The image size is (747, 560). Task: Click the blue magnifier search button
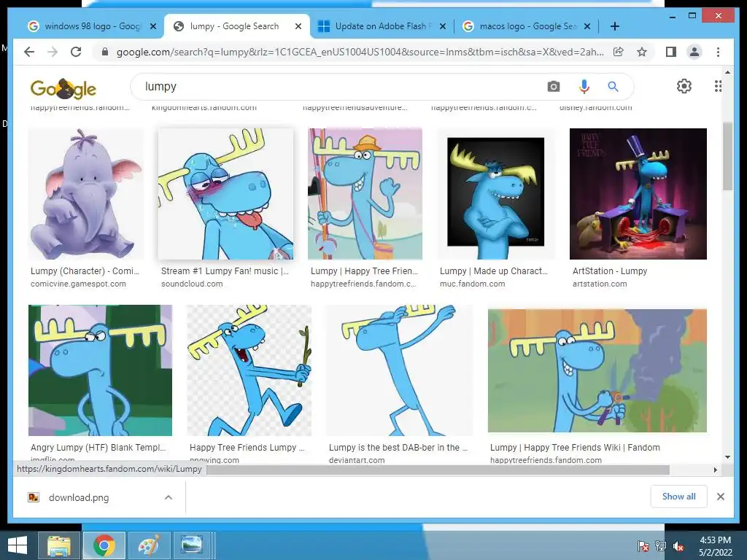click(x=613, y=87)
